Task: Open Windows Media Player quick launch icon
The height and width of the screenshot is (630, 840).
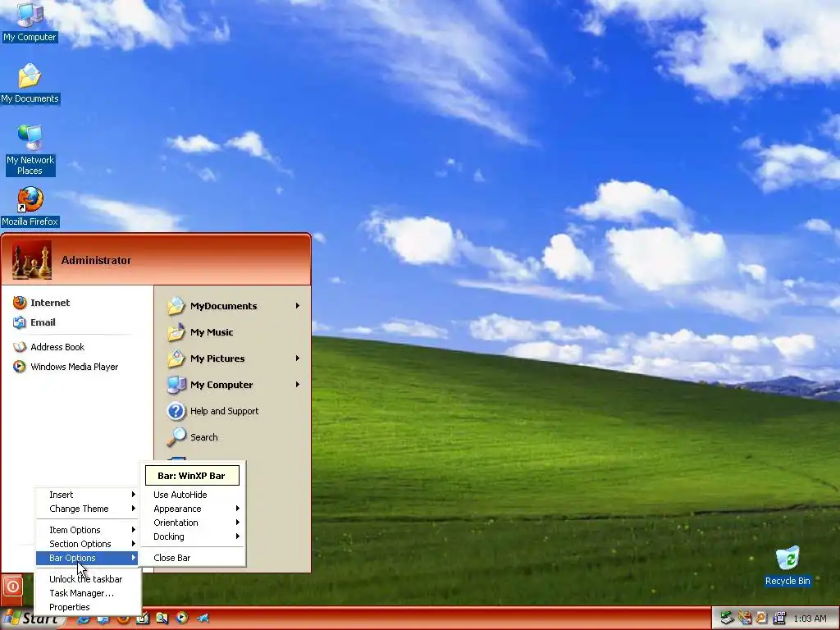Action: click(x=182, y=619)
